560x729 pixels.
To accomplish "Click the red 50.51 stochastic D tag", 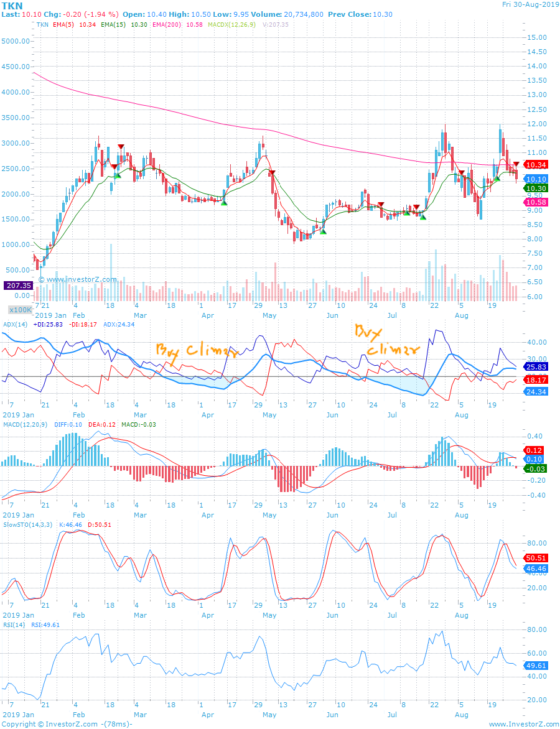I will tap(536, 558).
